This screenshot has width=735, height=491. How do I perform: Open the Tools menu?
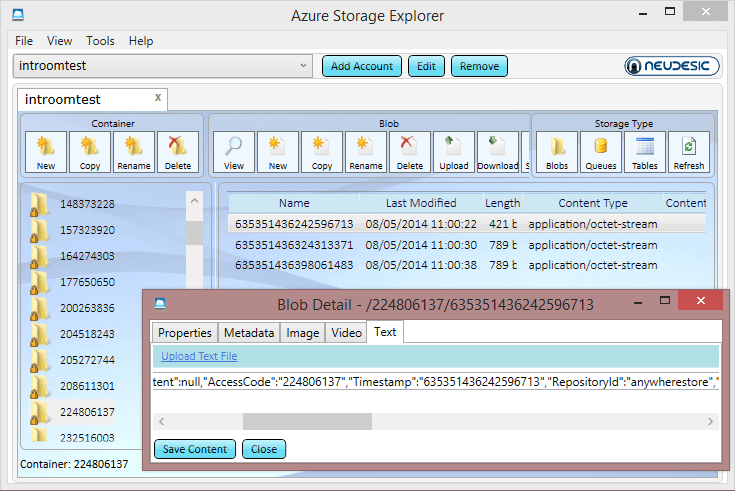100,41
